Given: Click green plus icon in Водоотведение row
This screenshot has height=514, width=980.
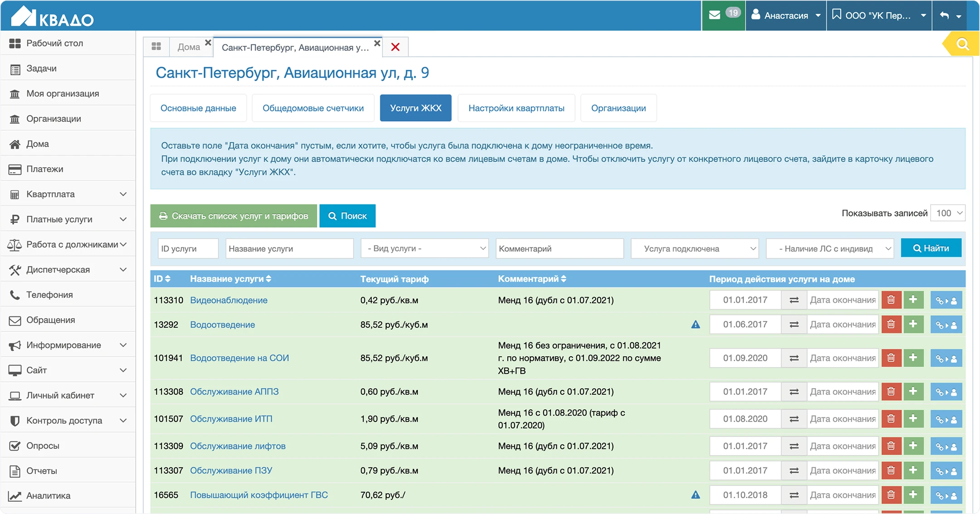Looking at the screenshot, I should point(913,325).
